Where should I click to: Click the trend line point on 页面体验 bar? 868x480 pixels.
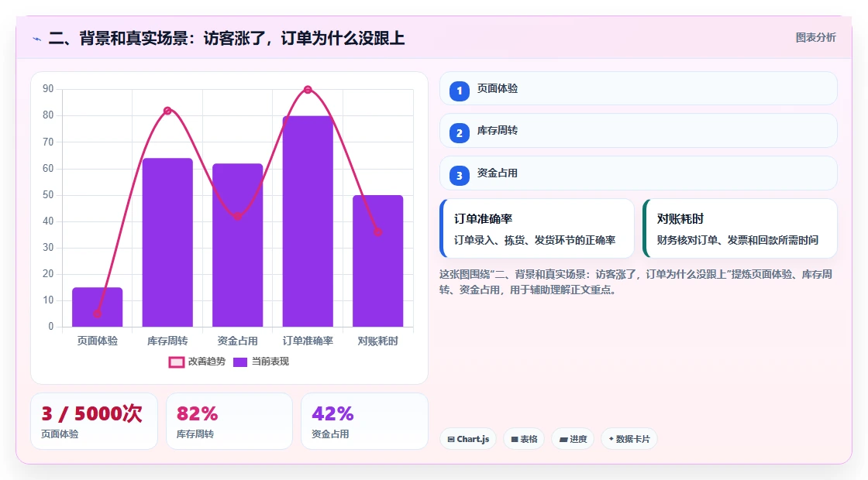point(98,314)
